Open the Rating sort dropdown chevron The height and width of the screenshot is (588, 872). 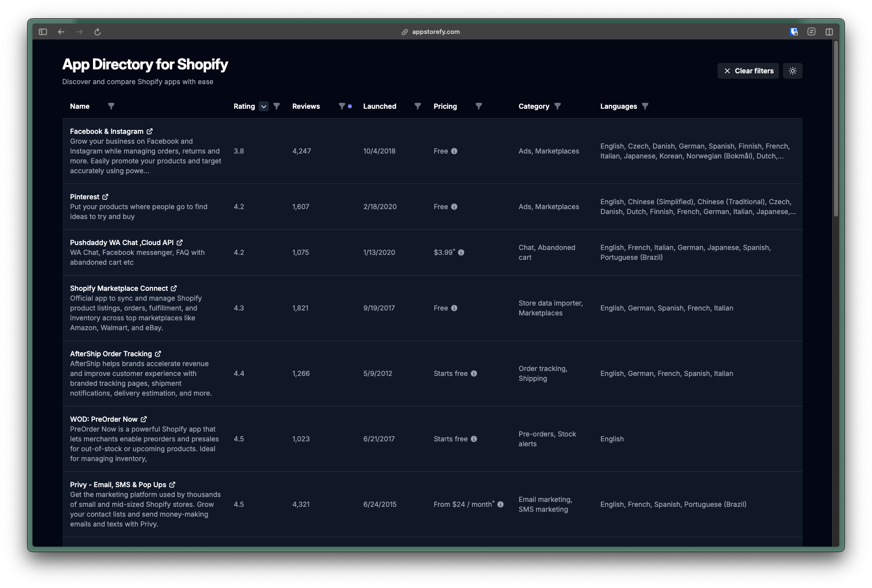coord(264,106)
